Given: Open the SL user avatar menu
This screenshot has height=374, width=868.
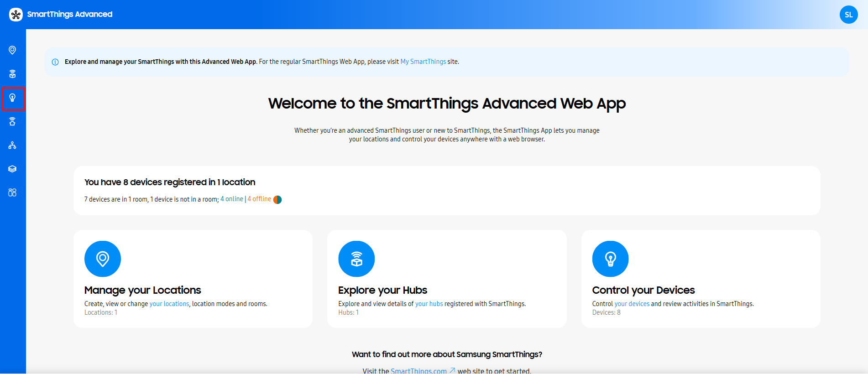Looking at the screenshot, I should pyautogui.click(x=848, y=15).
